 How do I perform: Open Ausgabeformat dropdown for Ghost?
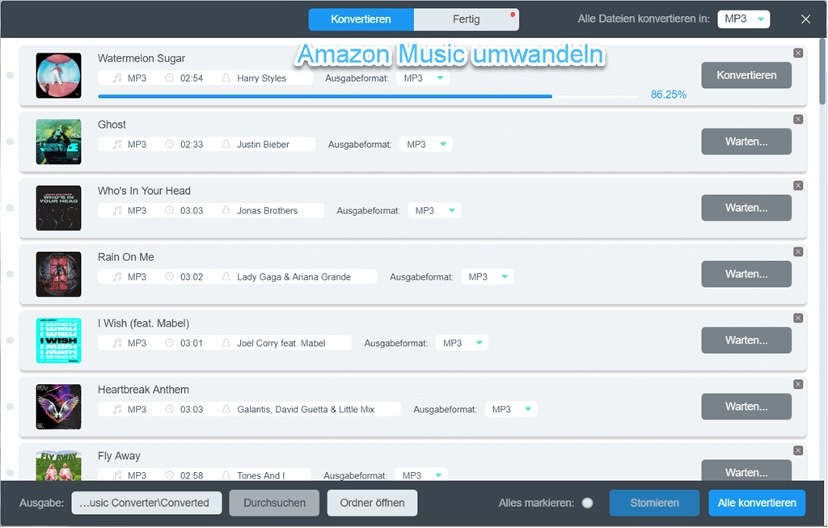[x=426, y=144]
